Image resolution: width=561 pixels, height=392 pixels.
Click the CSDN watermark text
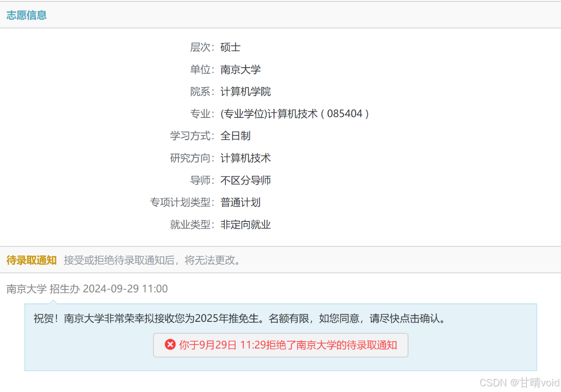pos(519,382)
